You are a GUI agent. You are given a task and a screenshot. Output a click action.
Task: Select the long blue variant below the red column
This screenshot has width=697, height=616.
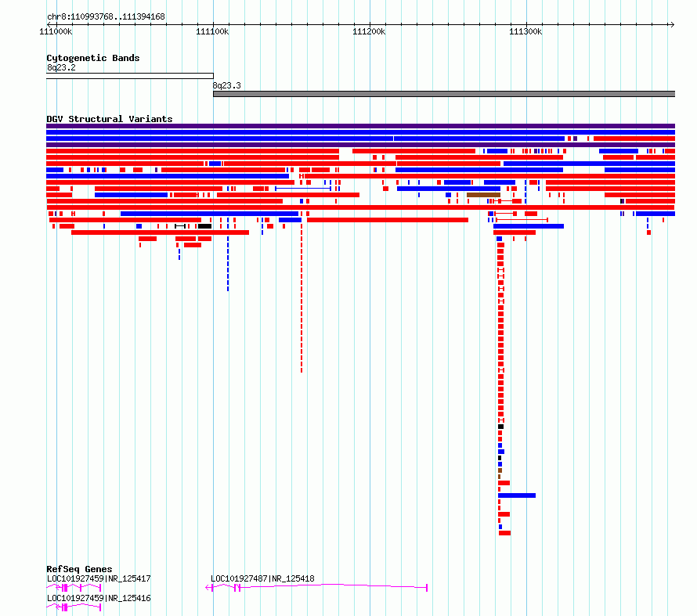click(517, 495)
